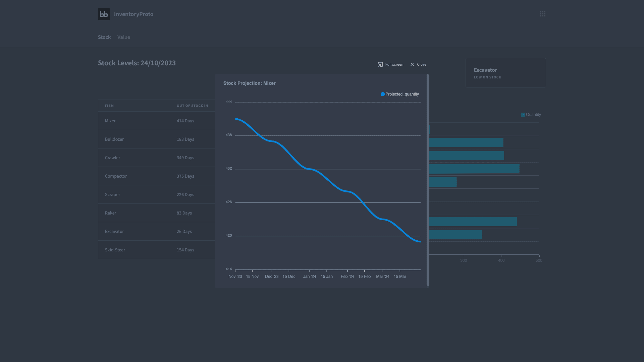This screenshot has height=362, width=644.
Task: Open the apps grid menu icon
Action: pos(543,14)
